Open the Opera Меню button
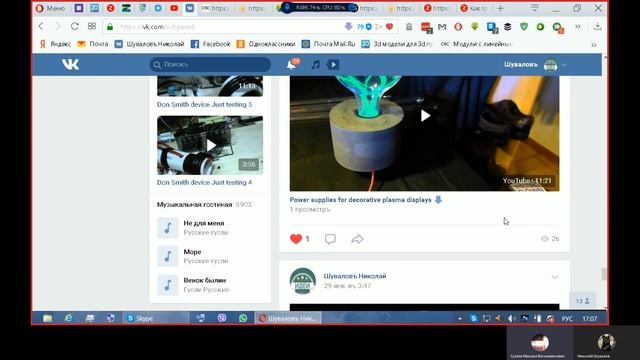 coord(51,8)
